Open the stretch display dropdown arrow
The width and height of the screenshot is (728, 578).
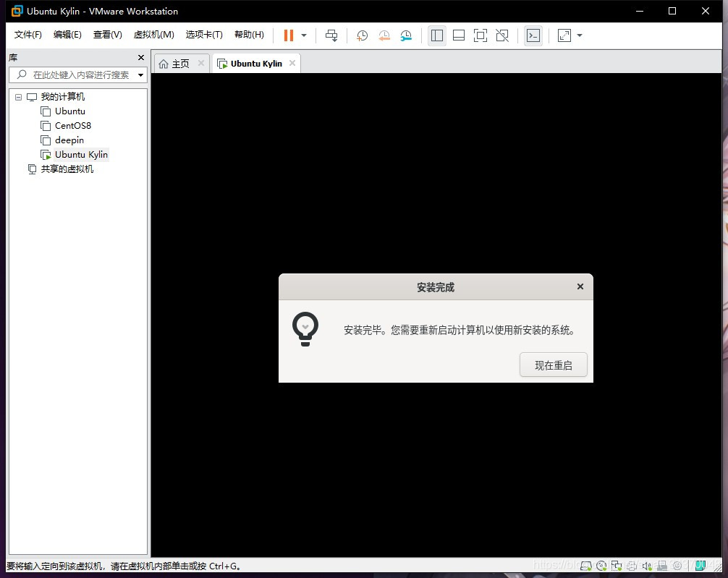pyautogui.click(x=580, y=35)
